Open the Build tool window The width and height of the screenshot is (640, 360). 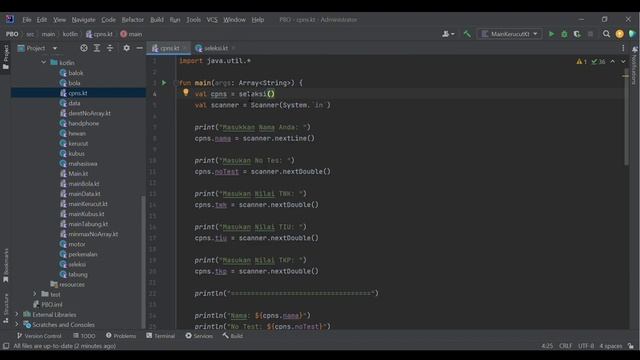pos(233,336)
